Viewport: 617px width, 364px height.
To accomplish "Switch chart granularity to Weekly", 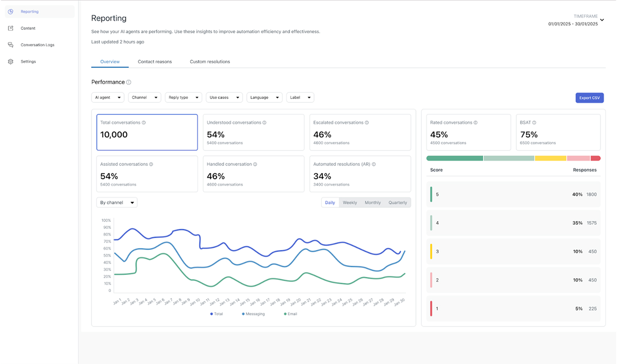I will click(x=350, y=203).
